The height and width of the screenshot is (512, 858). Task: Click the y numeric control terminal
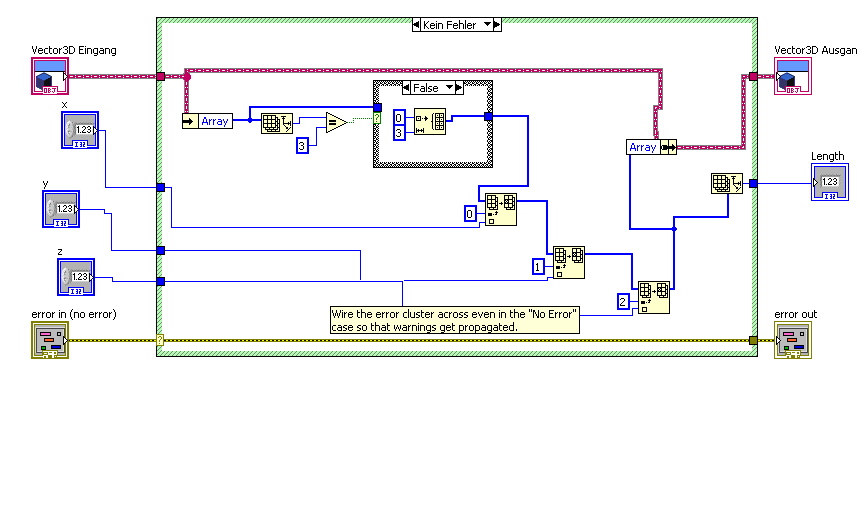(61, 209)
